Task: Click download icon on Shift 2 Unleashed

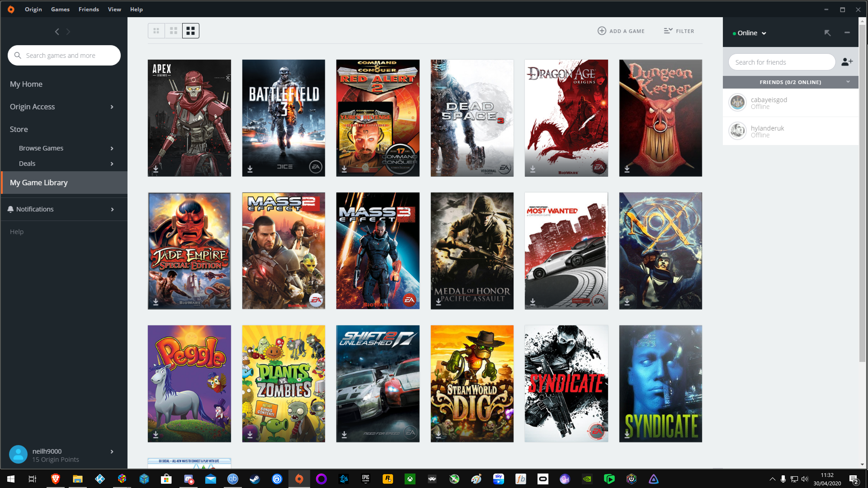Action: tap(344, 434)
